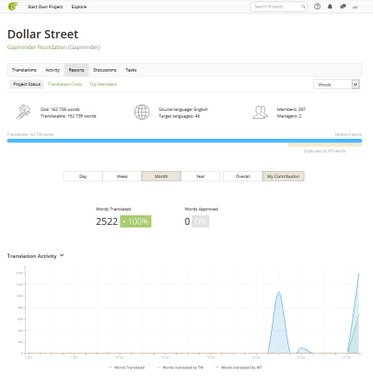The width and height of the screenshot is (373, 380).
Task: Open the messages chat icon
Action: (x=343, y=6)
